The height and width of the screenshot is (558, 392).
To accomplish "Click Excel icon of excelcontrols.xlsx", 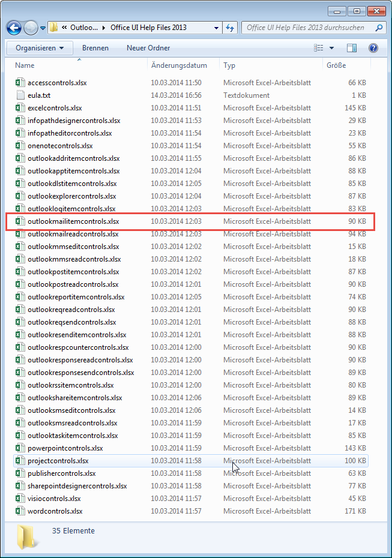I will [x=20, y=108].
